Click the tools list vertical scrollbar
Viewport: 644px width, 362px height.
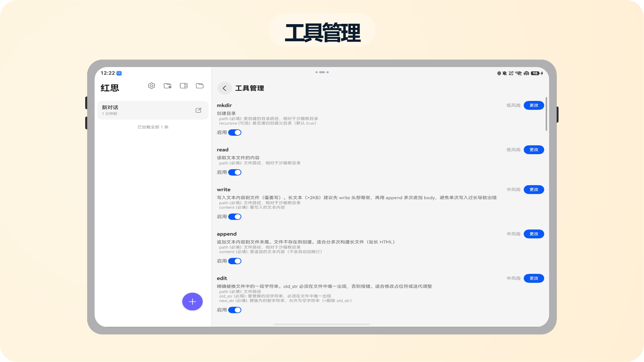pos(546,114)
